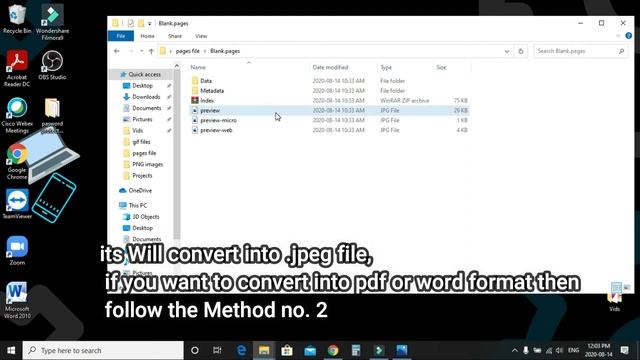Click the Search Blank.pages field
The image size is (640, 360).
580,51
